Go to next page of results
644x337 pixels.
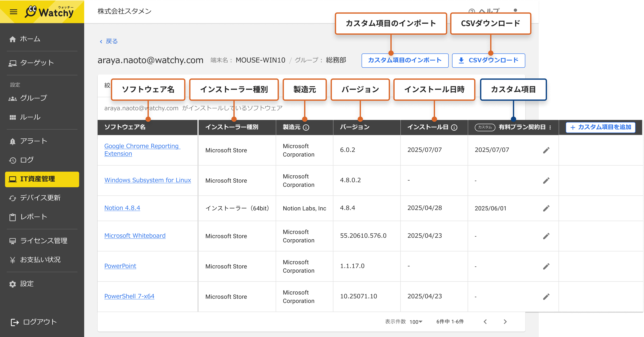[x=505, y=322]
